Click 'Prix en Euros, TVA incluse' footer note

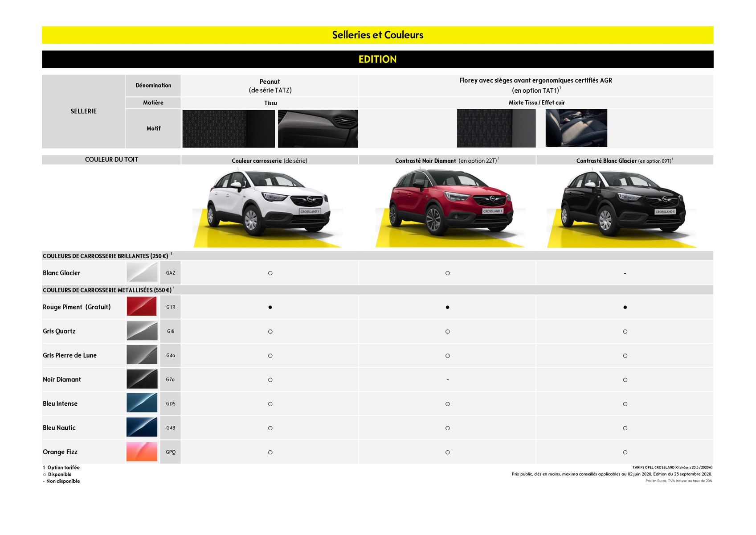tap(678, 481)
